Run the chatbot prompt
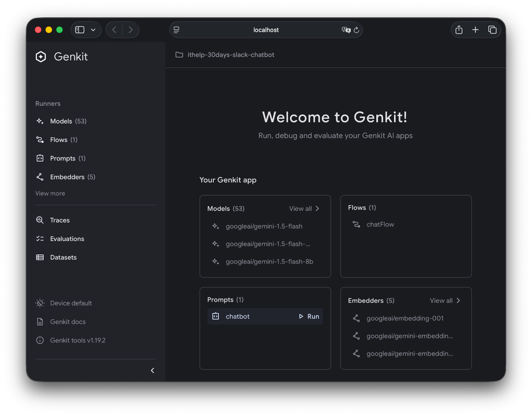This screenshot has width=532, height=416. [309, 316]
